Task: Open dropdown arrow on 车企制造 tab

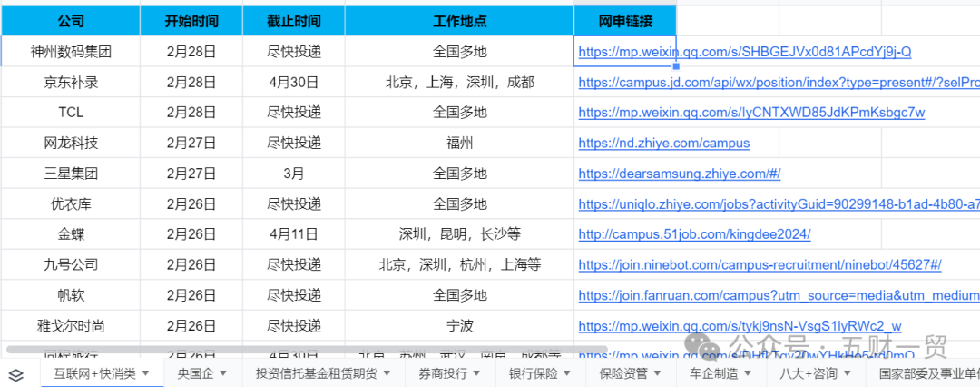Action: (x=748, y=373)
